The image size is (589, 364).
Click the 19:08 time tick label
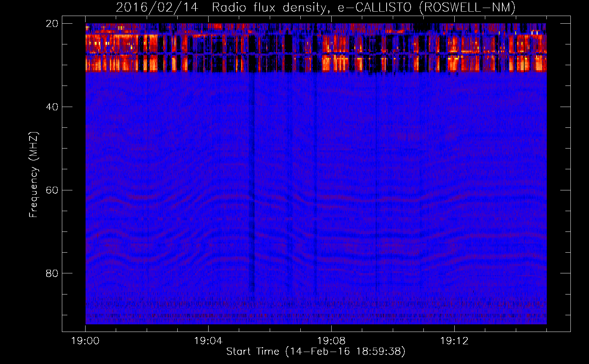pyautogui.click(x=331, y=341)
